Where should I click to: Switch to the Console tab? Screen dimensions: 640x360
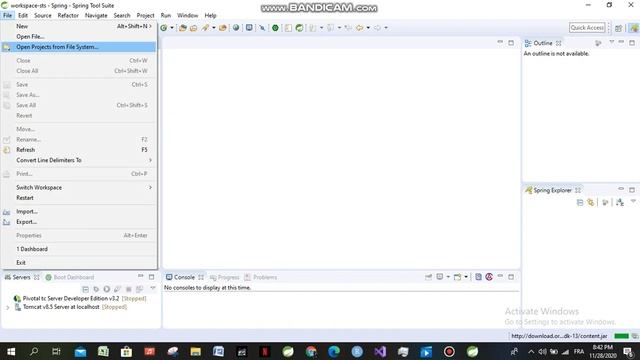(x=184, y=277)
